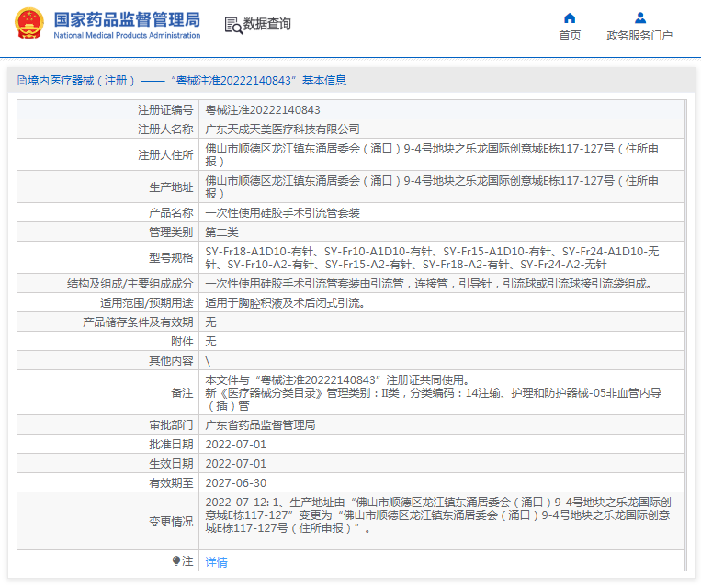Click the 注册人住所 row label
The image size is (701, 588).
165,154
